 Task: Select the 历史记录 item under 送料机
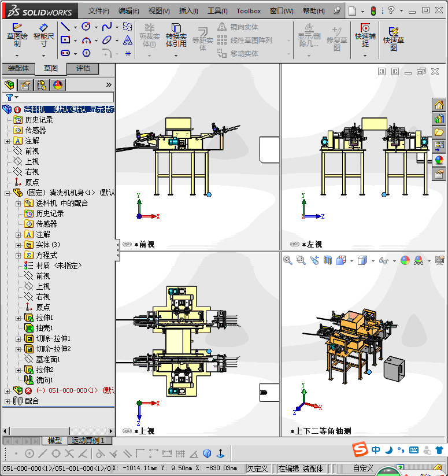click(x=34, y=120)
